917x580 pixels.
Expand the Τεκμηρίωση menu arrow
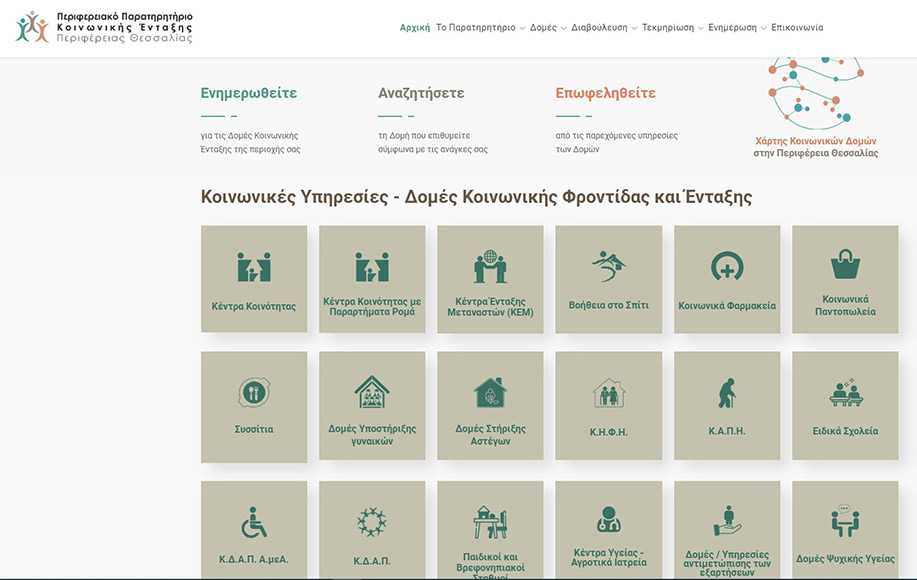click(701, 28)
